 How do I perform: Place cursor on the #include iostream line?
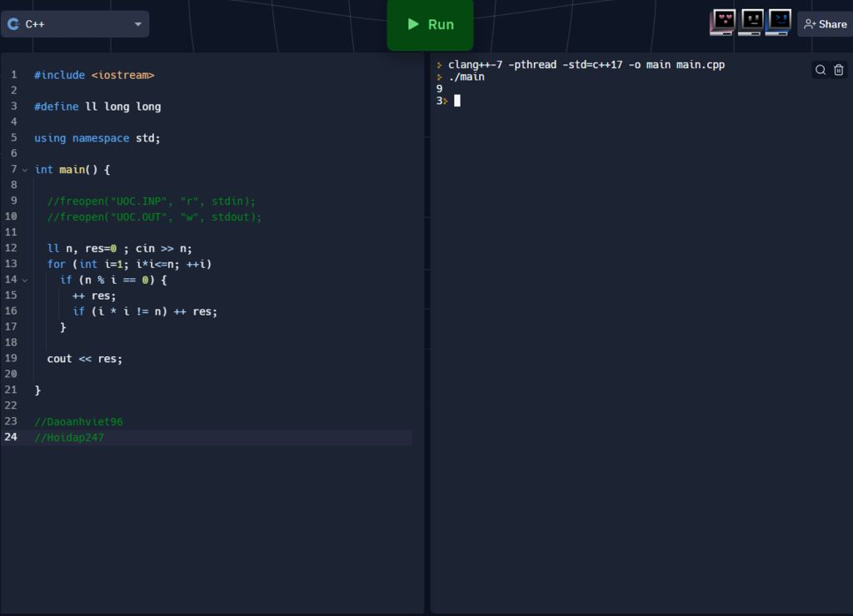[94, 75]
